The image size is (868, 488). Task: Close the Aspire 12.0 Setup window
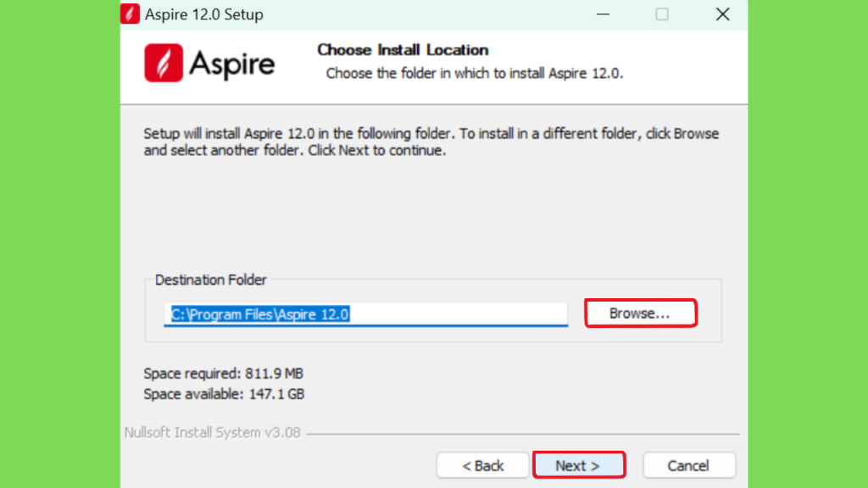722,14
